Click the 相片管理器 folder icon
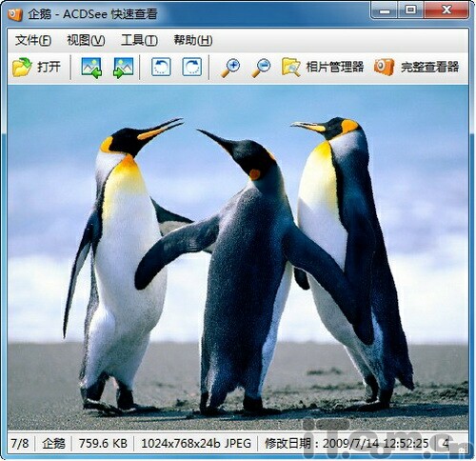 coord(291,67)
